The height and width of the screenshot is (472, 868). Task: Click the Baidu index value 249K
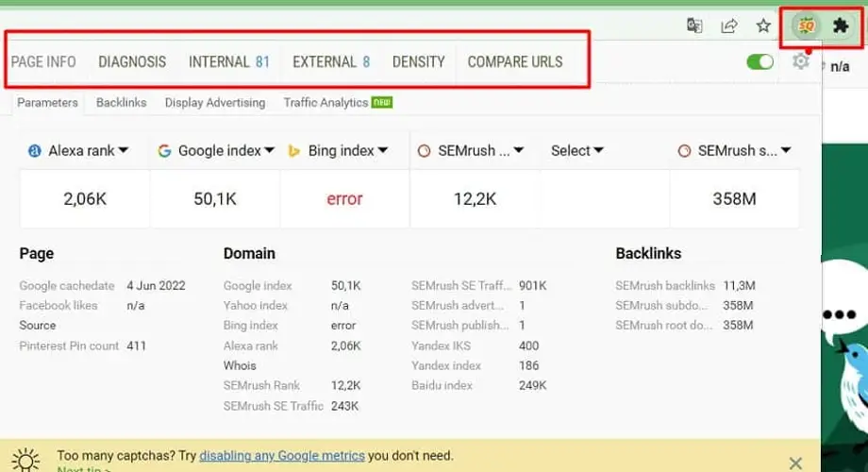click(x=532, y=385)
